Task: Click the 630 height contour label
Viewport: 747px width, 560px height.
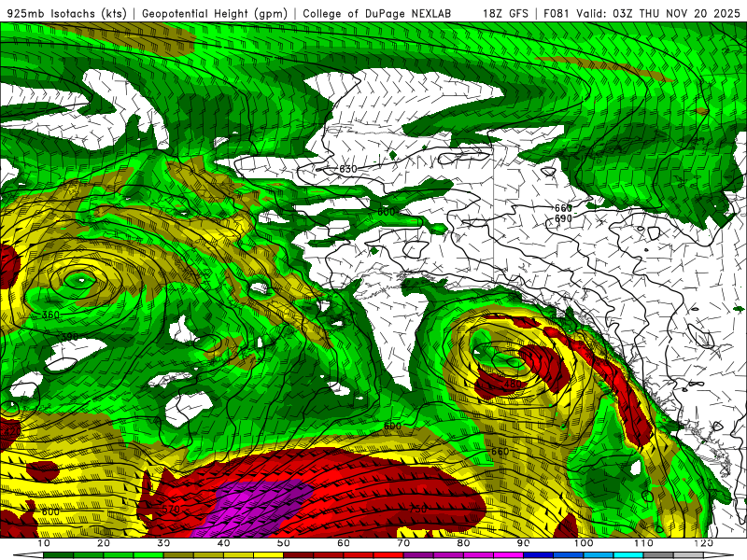Action: pos(347,169)
